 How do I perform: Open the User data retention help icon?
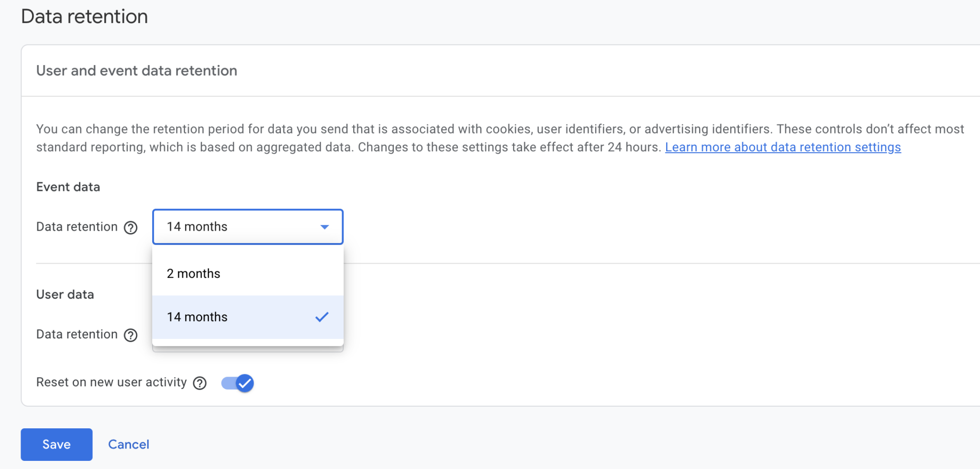[x=130, y=335]
